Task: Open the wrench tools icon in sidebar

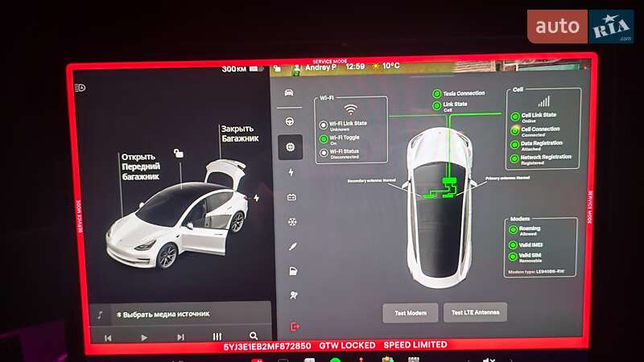Action: (x=292, y=246)
